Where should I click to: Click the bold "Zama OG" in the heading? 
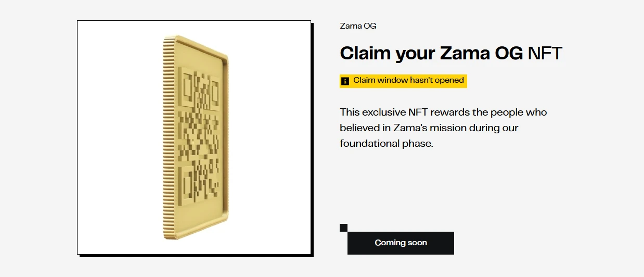(481, 53)
